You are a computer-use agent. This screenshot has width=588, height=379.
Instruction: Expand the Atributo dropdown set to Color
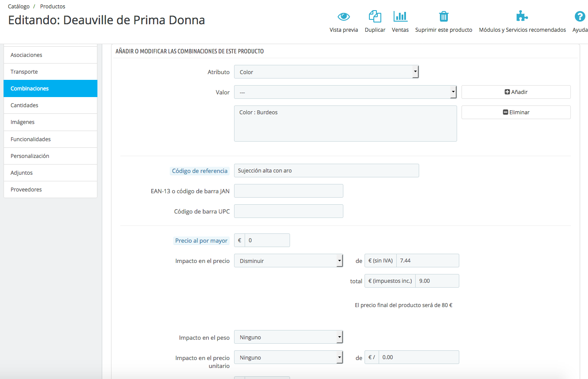tap(326, 72)
